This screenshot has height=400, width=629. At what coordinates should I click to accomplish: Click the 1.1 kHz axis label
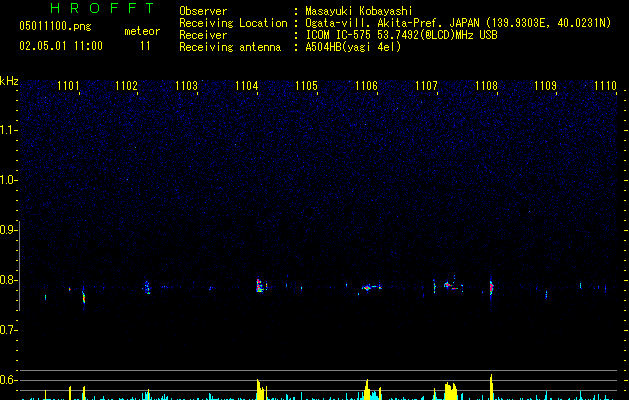[x=8, y=130]
